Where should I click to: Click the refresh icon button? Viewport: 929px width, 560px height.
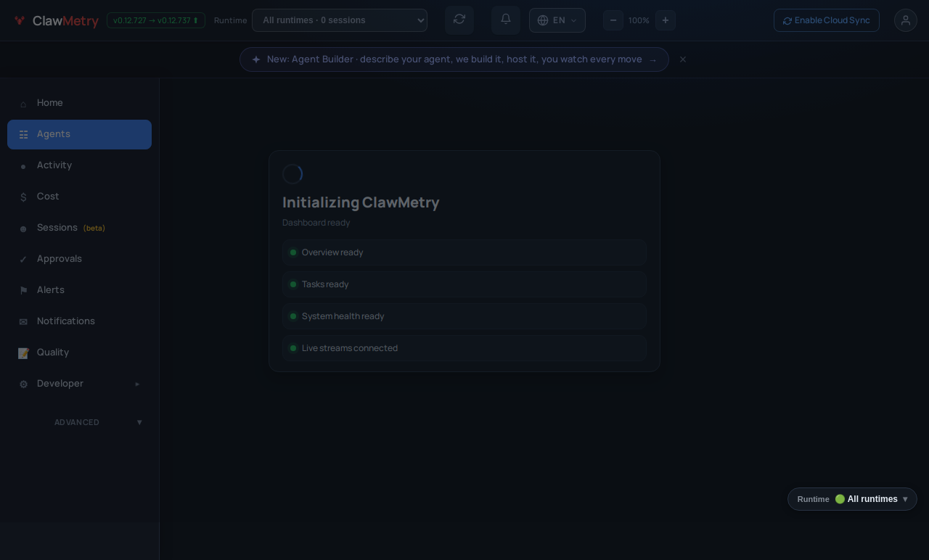[x=459, y=20]
